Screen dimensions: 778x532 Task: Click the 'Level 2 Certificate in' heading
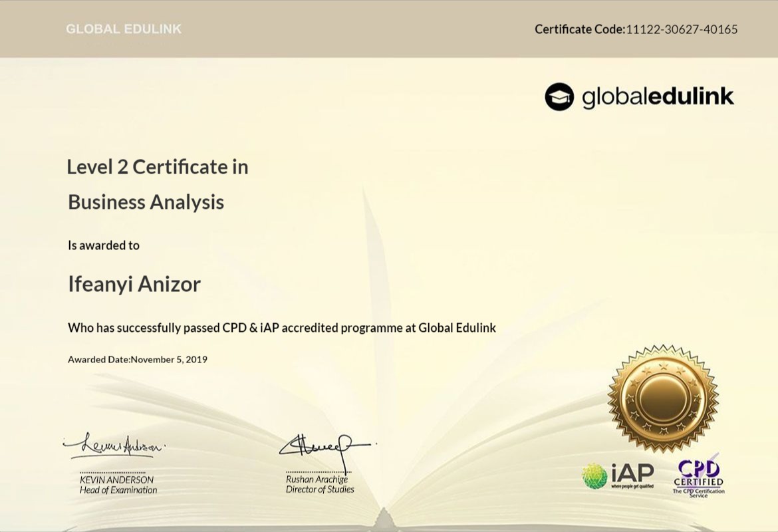pyautogui.click(x=158, y=167)
